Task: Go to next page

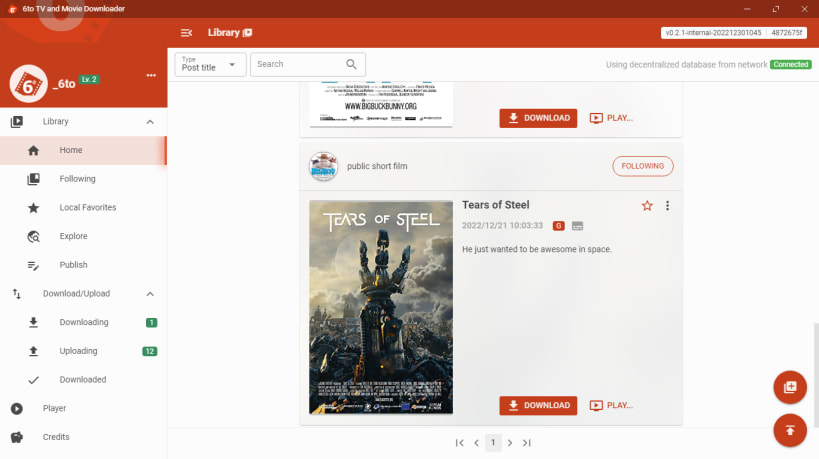Action: 510,443
